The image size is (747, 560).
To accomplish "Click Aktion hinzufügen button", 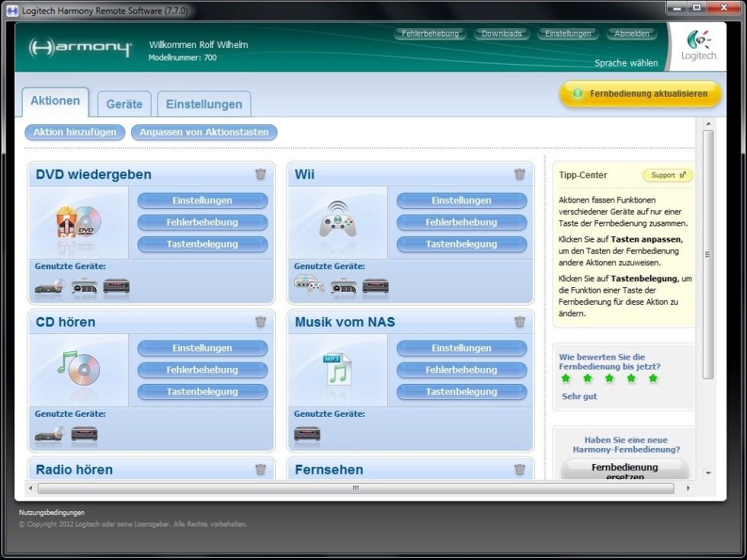I will (75, 133).
